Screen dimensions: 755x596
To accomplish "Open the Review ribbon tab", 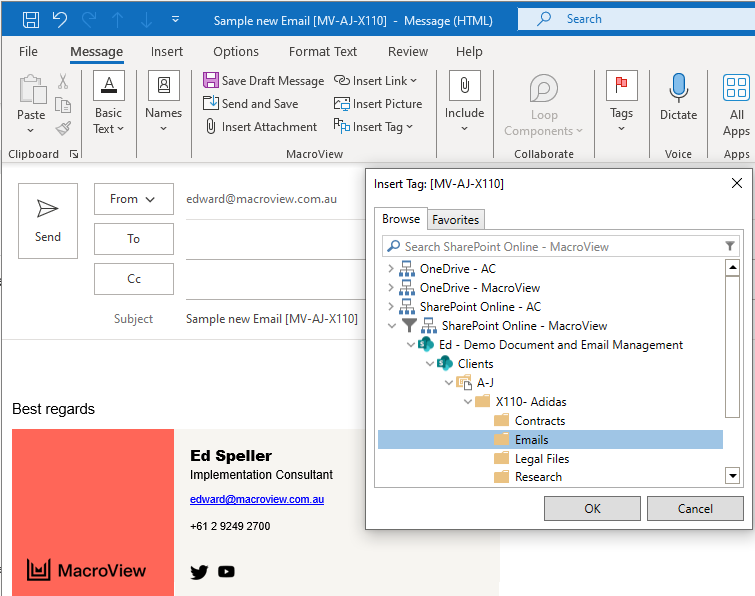I will (x=408, y=52).
